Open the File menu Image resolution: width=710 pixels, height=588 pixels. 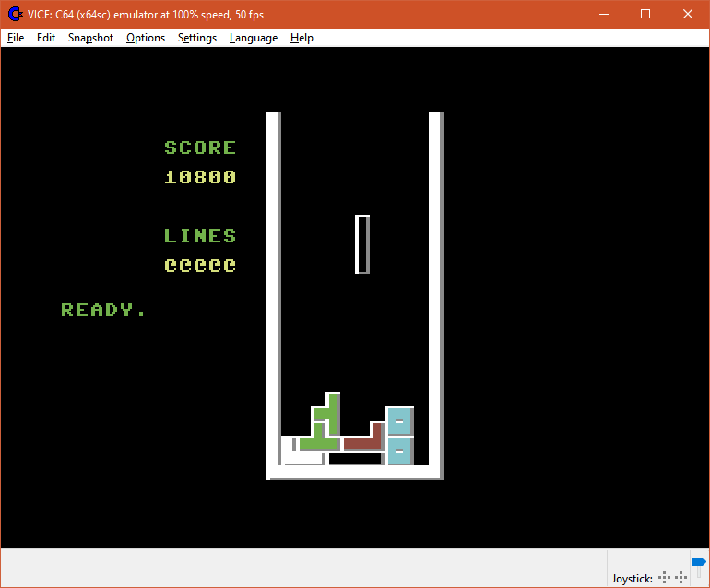pyautogui.click(x=16, y=38)
